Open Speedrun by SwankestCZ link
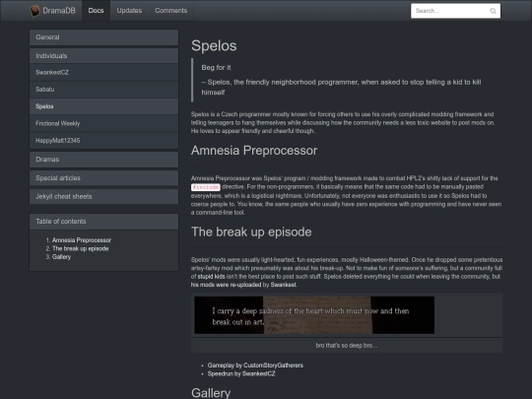 pos(241,374)
